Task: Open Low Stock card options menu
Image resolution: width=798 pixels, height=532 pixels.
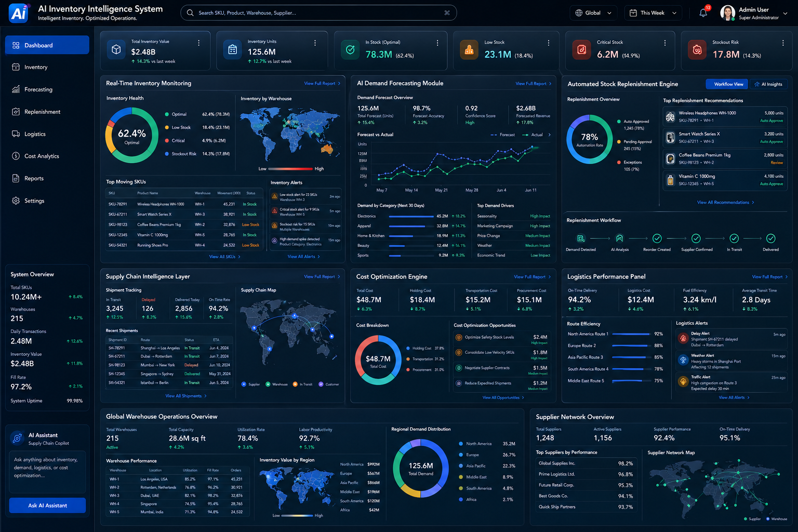Action: [549, 43]
